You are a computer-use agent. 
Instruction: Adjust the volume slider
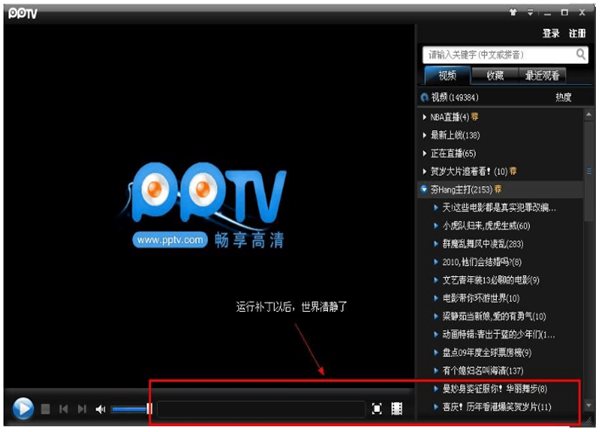(131, 409)
